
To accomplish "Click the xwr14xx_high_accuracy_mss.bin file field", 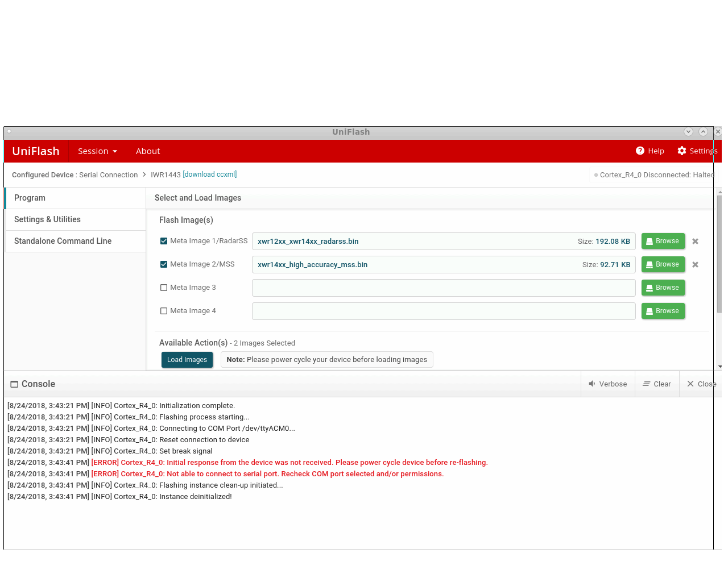I will 444,264.
